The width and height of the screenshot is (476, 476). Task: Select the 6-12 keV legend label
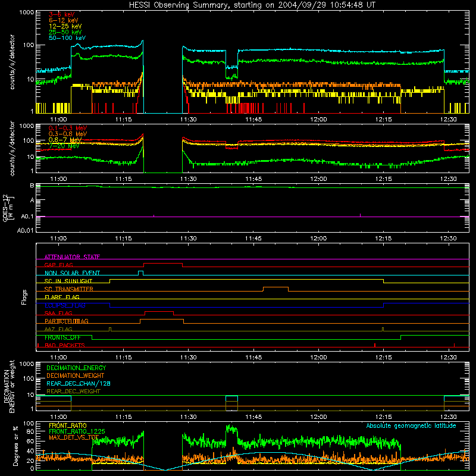click(x=64, y=20)
